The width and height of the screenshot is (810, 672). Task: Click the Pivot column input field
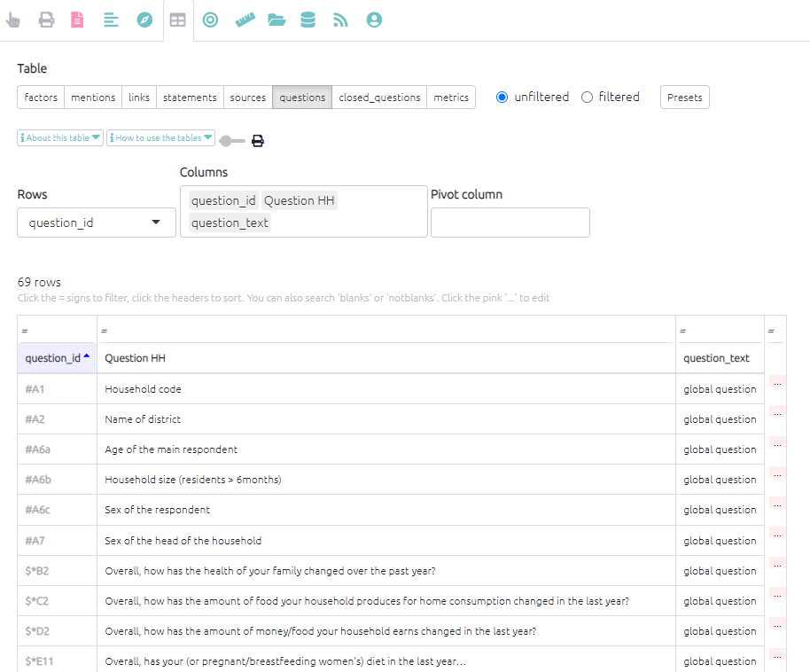pos(510,223)
